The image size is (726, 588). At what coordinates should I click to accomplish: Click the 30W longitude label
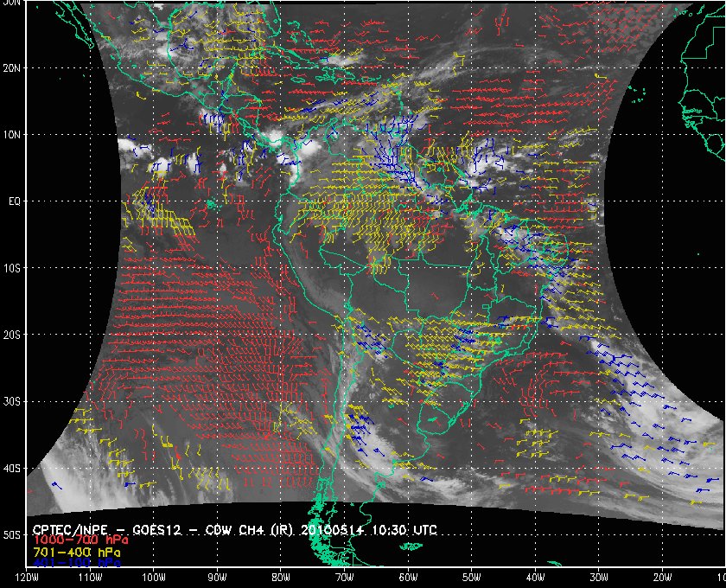click(599, 578)
